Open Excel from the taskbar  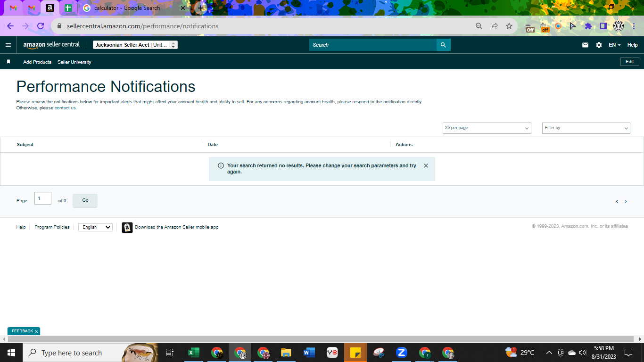point(193,353)
